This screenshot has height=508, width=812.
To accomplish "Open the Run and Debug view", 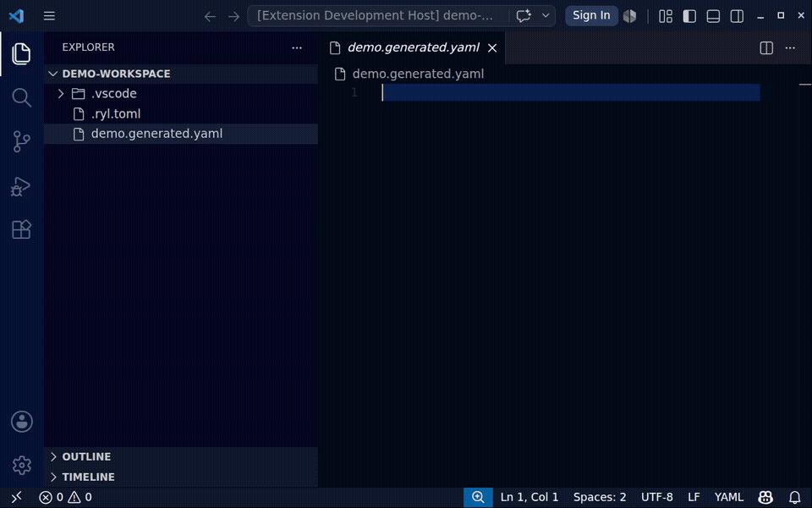I will pos(21,186).
